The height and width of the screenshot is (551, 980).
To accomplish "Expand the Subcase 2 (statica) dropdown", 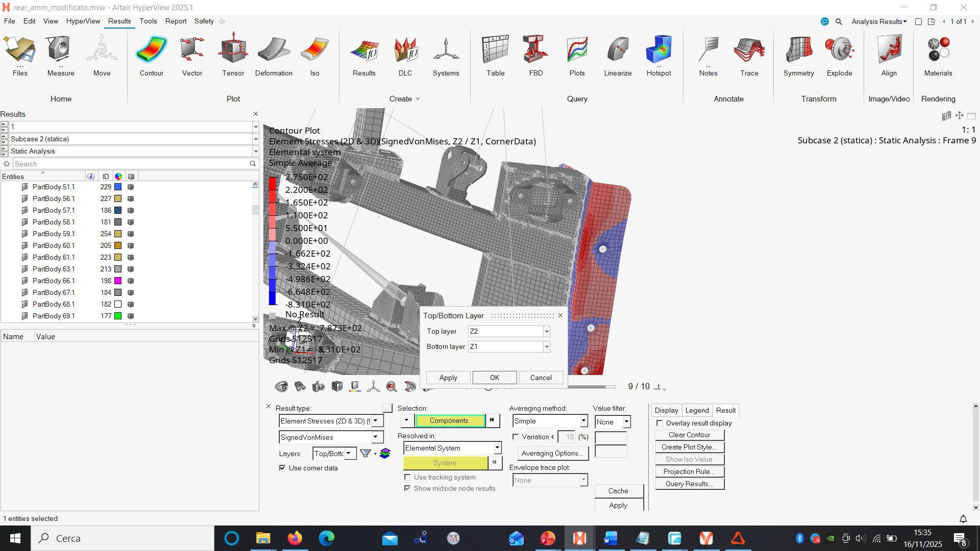I will pos(255,139).
